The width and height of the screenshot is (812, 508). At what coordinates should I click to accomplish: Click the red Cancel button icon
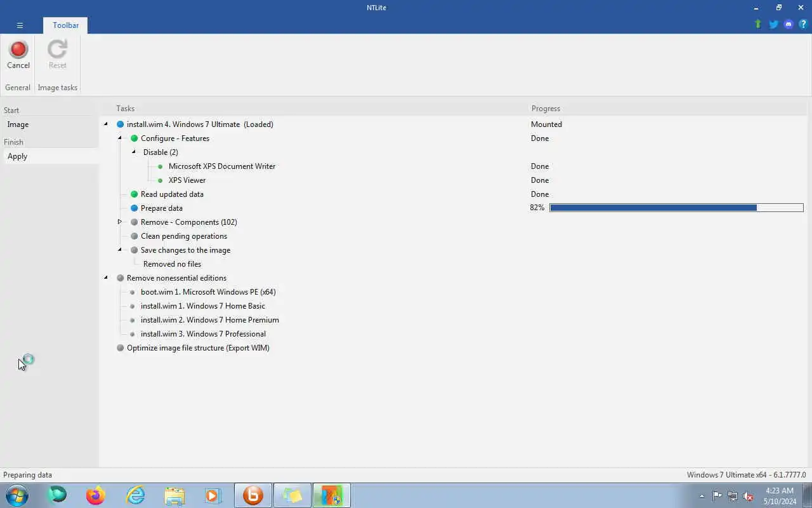[x=18, y=50]
